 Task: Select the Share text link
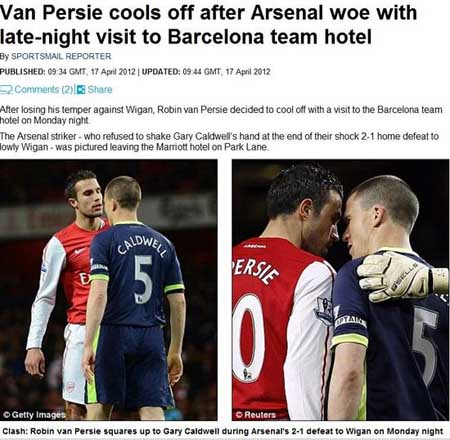(x=100, y=89)
